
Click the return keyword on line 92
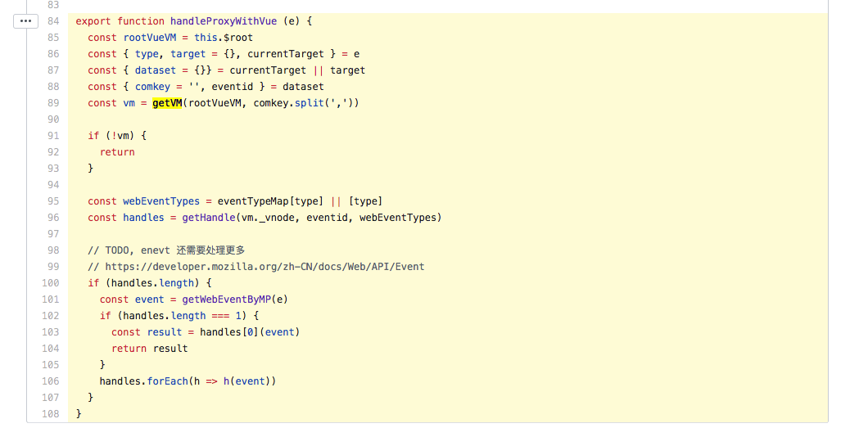(117, 152)
